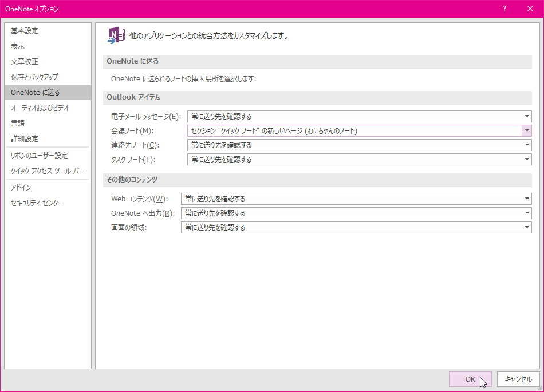Open the Web コンテンツ dropdown
The image size is (544, 392).
pyautogui.click(x=356, y=199)
